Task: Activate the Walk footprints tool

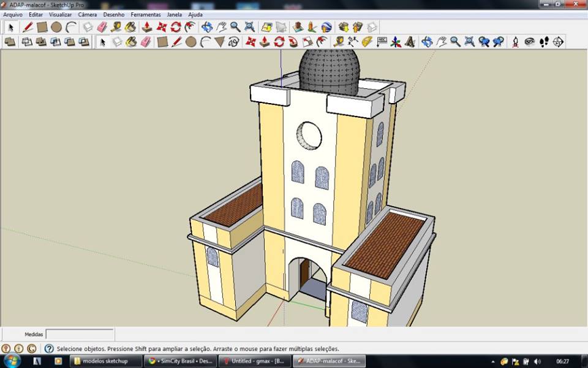Action: (543, 42)
